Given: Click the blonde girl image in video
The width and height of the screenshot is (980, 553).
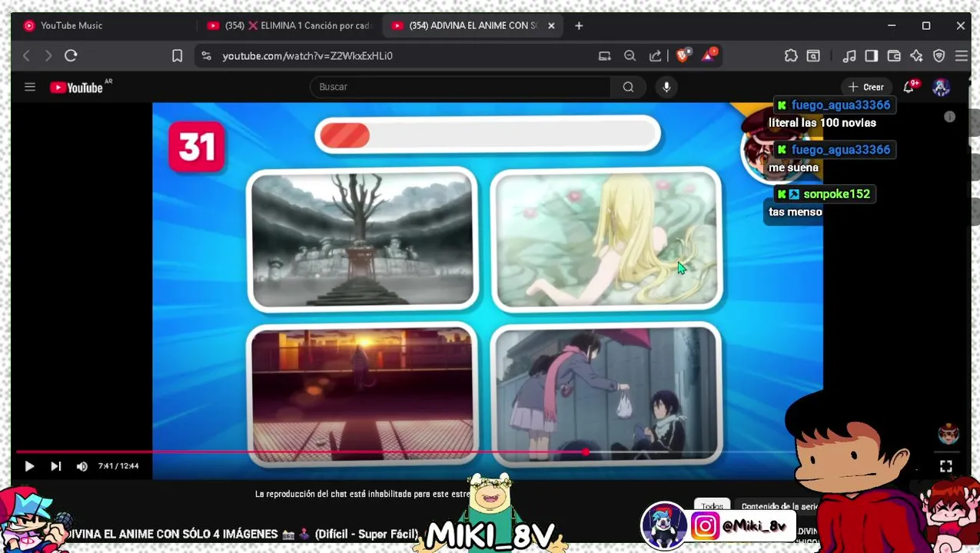Looking at the screenshot, I should click(606, 240).
